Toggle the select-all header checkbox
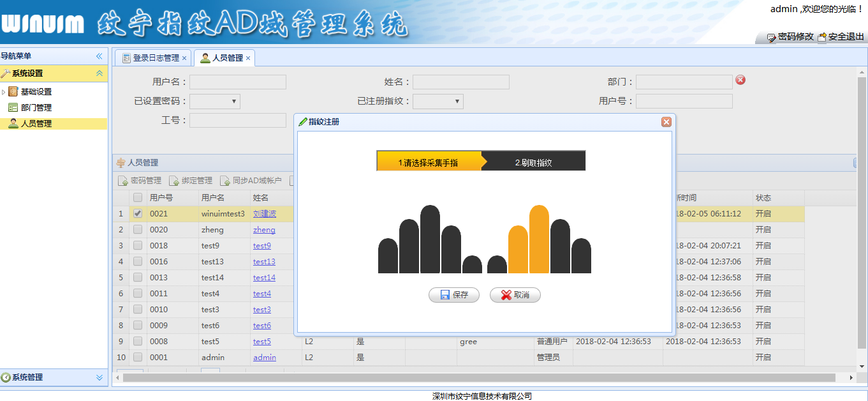This screenshot has width=868, height=401. (138, 198)
